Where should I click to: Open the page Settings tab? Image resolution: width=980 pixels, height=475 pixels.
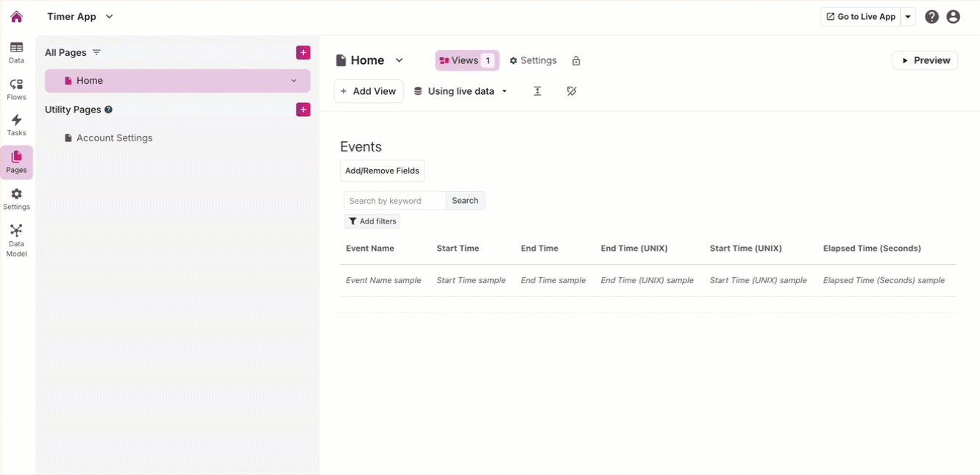tap(533, 60)
